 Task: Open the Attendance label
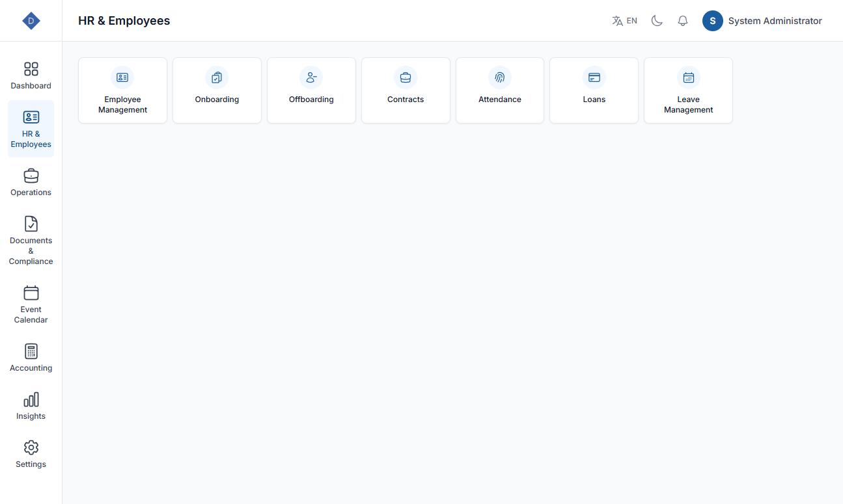[x=500, y=99]
